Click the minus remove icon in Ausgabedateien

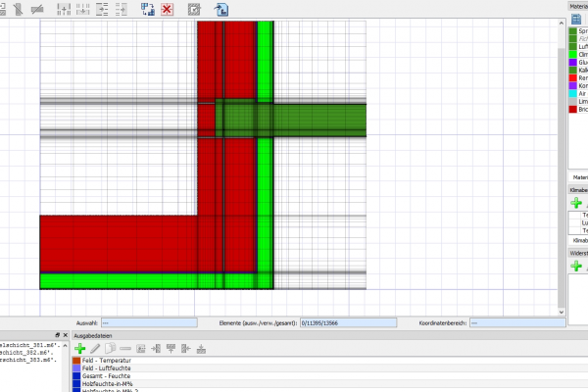(125, 348)
